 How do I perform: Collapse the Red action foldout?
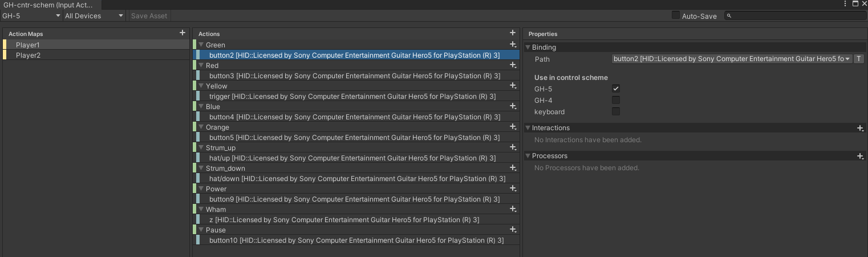(201, 66)
